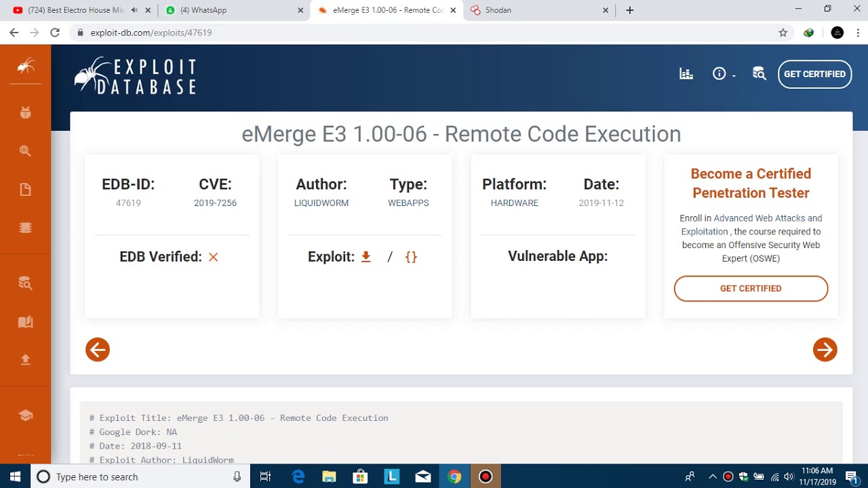Open File Explorer from the taskbar
The height and width of the screenshot is (488, 868).
point(329,476)
